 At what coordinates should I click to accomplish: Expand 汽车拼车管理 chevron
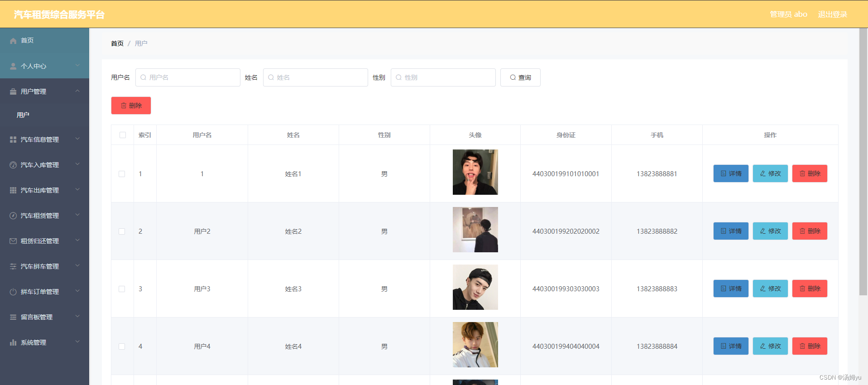pos(77,266)
